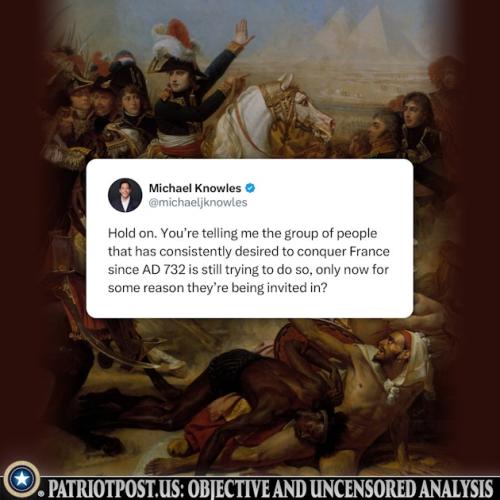Select the tweet text starting "Hold on"
The image size is (500, 500).
click(x=249, y=260)
